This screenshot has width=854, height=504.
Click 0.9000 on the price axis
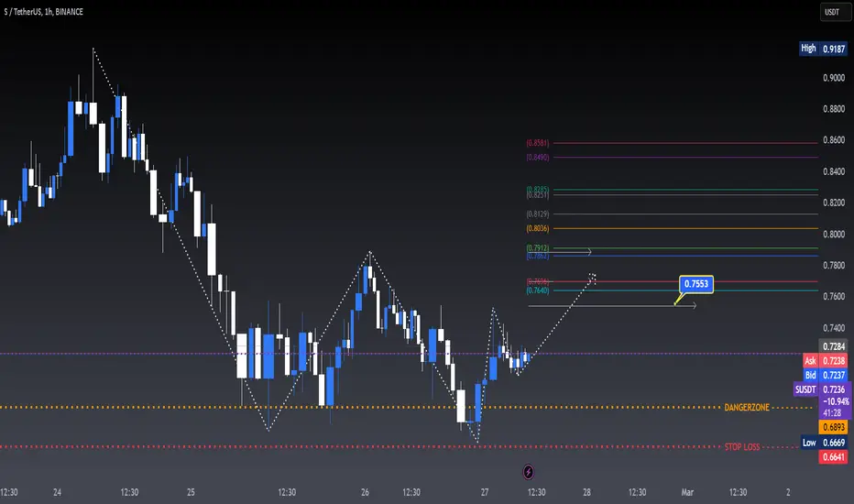(834, 78)
